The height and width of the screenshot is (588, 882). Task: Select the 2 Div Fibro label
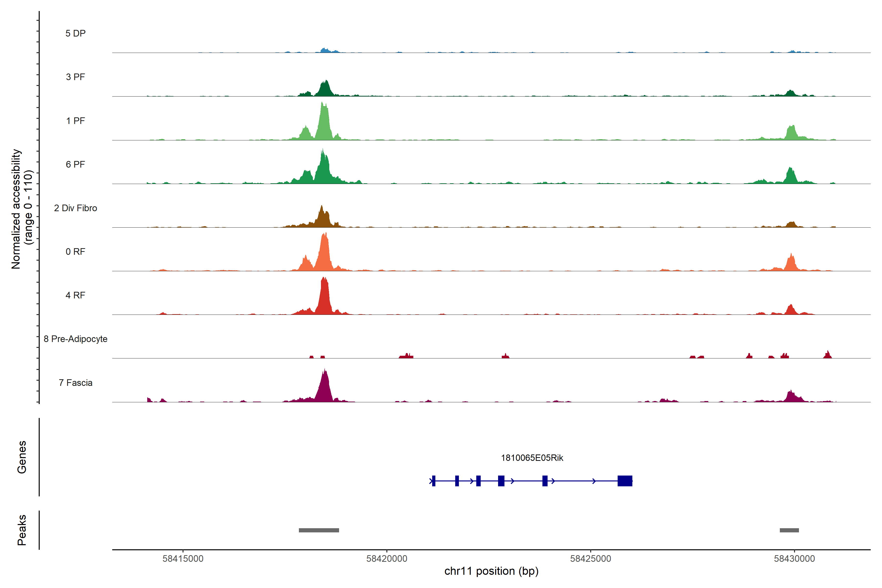(x=75, y=208)
